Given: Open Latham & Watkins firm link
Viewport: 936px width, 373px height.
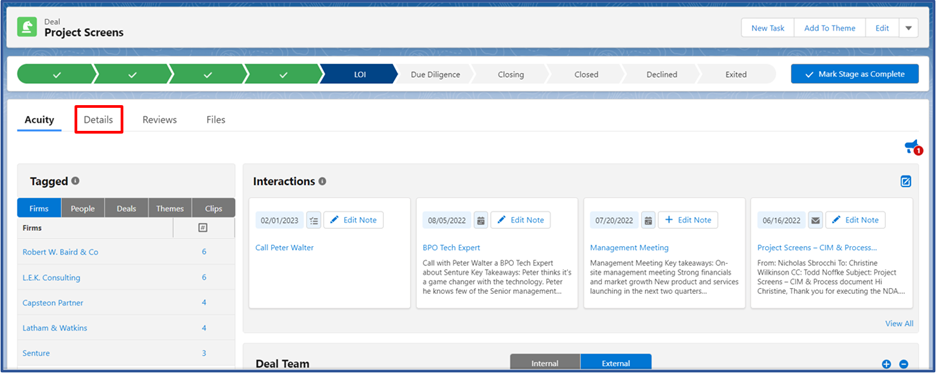Looking at the screenshot, I should [55, 328].
